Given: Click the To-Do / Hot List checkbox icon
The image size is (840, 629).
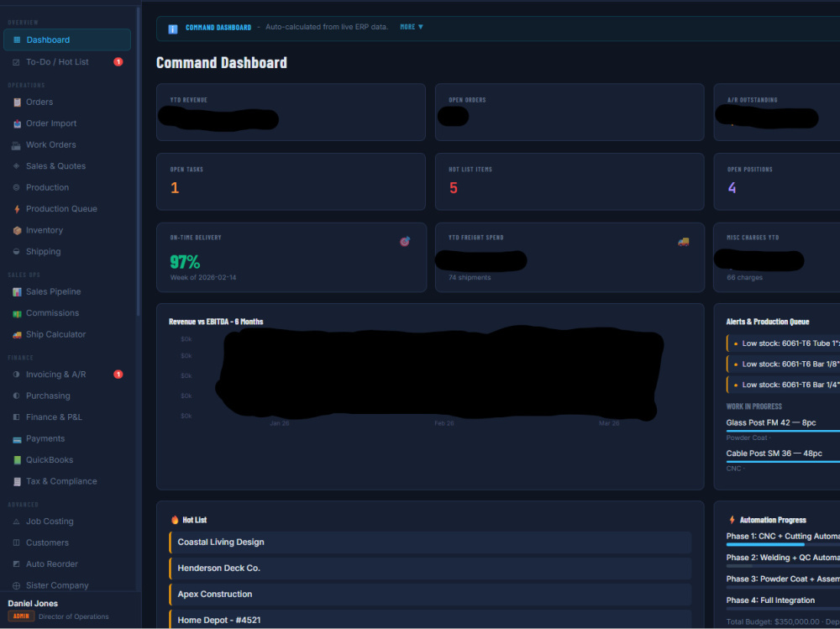Looking at the screenshot, I should (16, 62).
